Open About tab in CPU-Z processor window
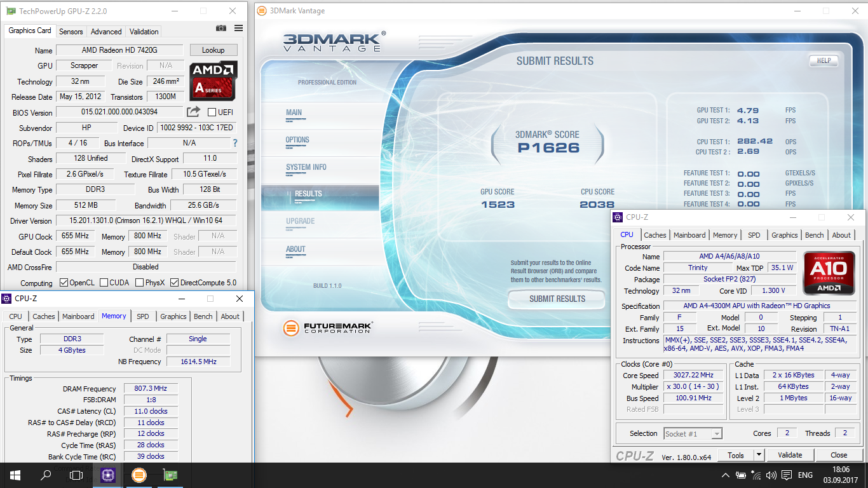 point(841,235)
